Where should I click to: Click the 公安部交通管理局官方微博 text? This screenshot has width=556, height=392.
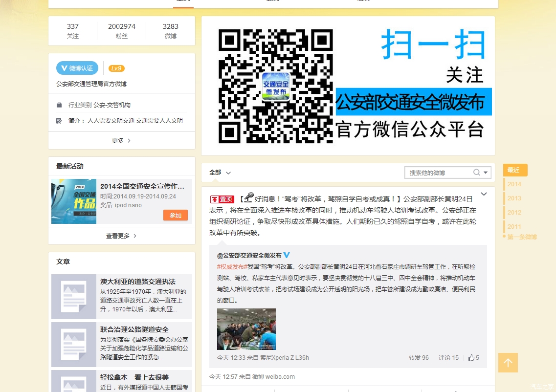(91, 84)
